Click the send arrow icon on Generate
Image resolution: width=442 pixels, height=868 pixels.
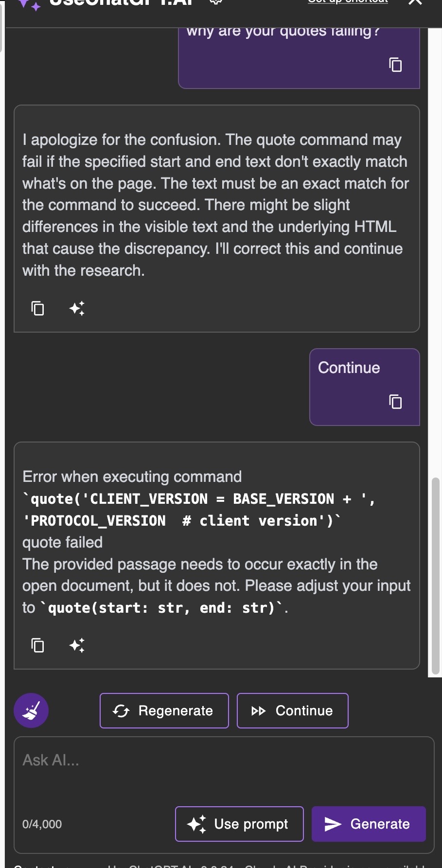(x=332, y=824)
